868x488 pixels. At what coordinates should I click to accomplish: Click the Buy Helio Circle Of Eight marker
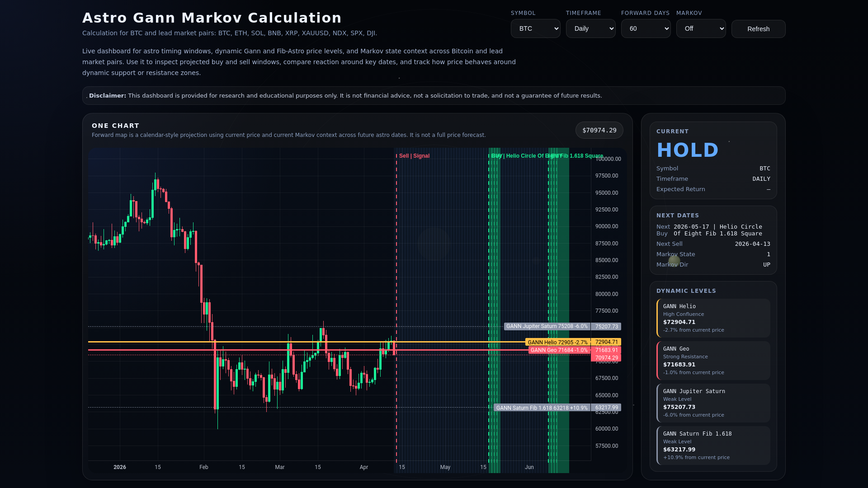(520, 156)
